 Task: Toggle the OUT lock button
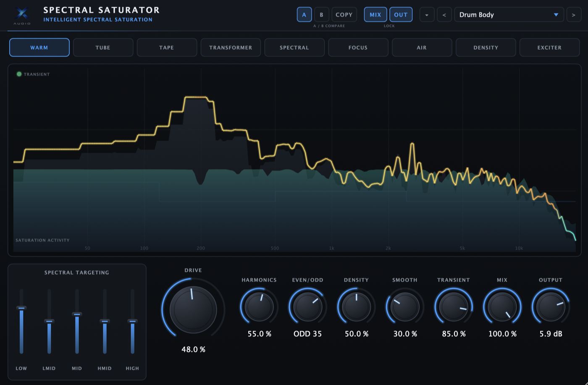point(401,15)
